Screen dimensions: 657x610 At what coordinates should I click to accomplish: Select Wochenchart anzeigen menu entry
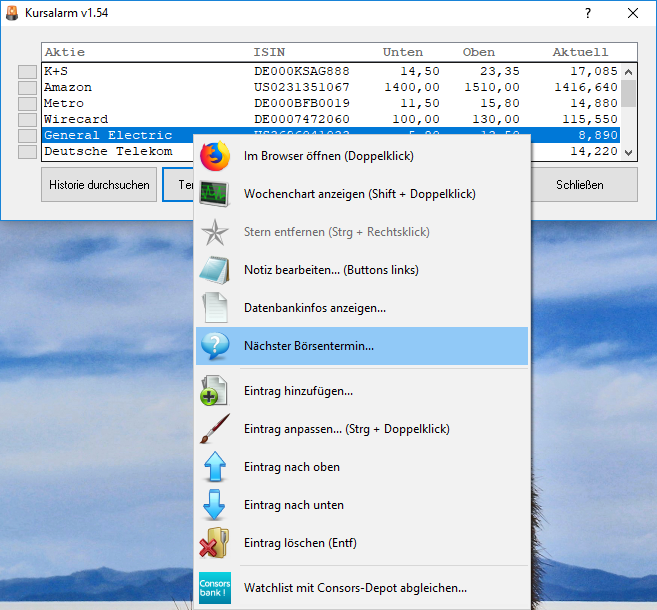(x=360, y=194)
